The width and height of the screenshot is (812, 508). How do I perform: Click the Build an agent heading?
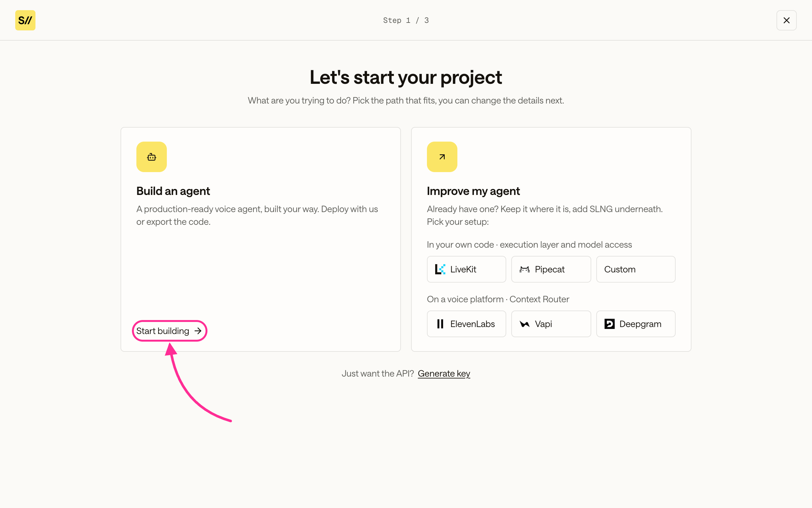click(173, 191)
